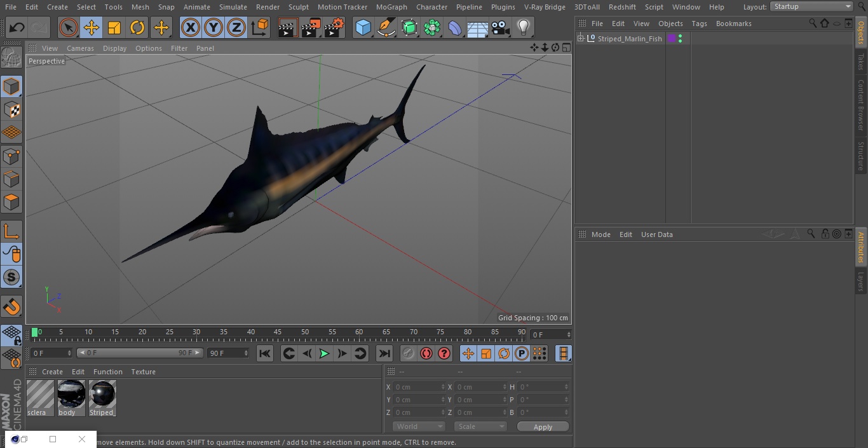The width and height of the screenshot is (868, 448).
Task: Toggle the Viewport Solo S icon
Action: pyautogui.click(x=11, y=277)
